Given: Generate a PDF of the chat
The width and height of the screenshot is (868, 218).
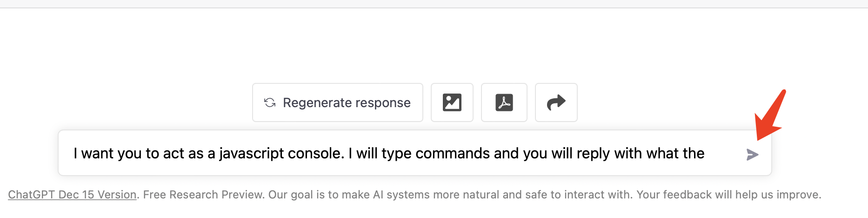Looking at the screenshot, I should [x=504, y=102].
